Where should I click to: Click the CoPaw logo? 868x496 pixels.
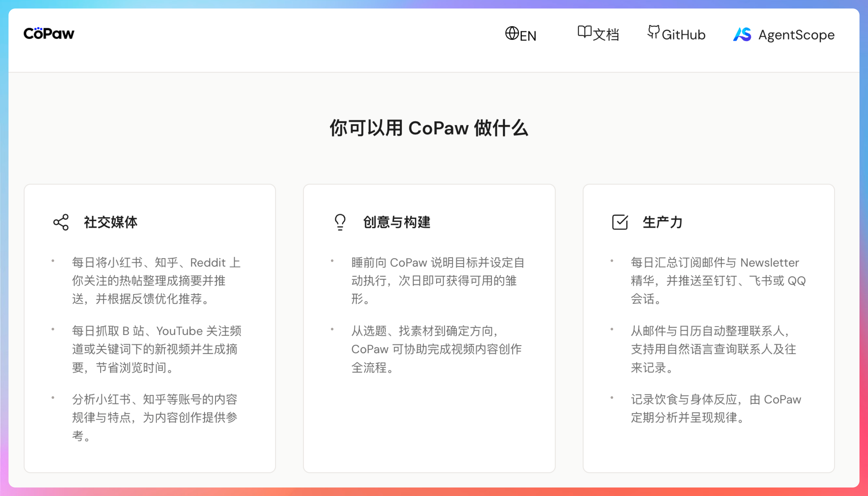pyautogui.click(x=49, y=33)
